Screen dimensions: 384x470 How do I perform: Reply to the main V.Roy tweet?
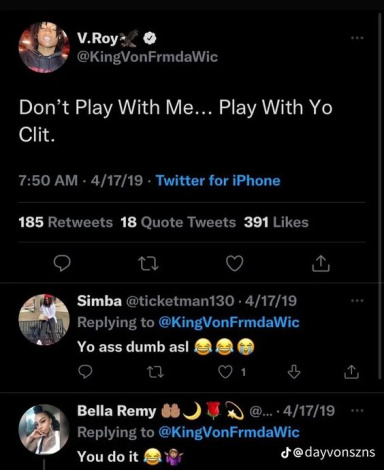coord(62,264)
